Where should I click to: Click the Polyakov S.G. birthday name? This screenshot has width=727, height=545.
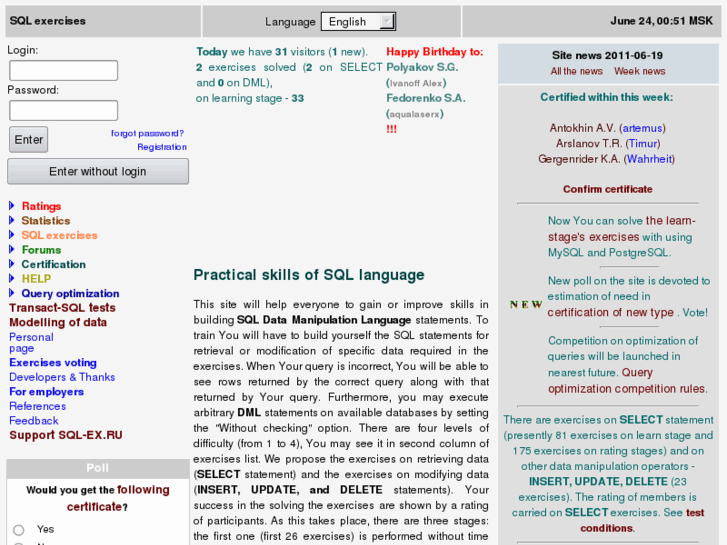click(x=422, y=67)
